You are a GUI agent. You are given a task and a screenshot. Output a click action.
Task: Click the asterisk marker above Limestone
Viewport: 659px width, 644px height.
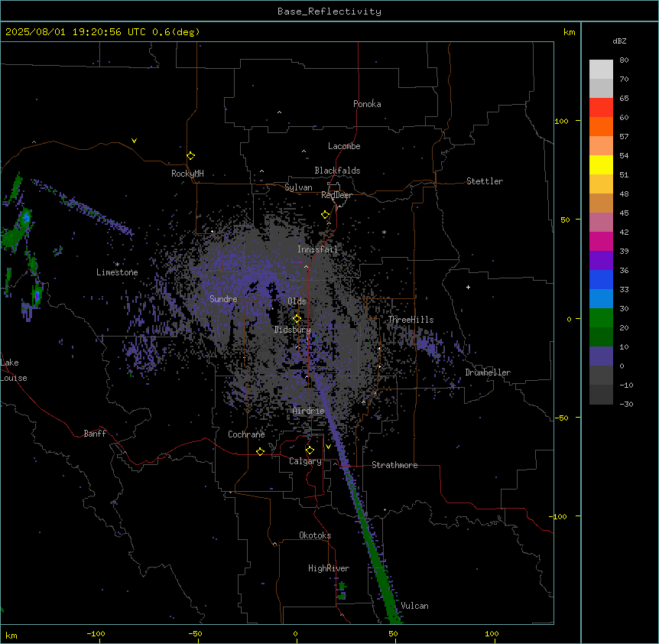(x=117, y=265)
